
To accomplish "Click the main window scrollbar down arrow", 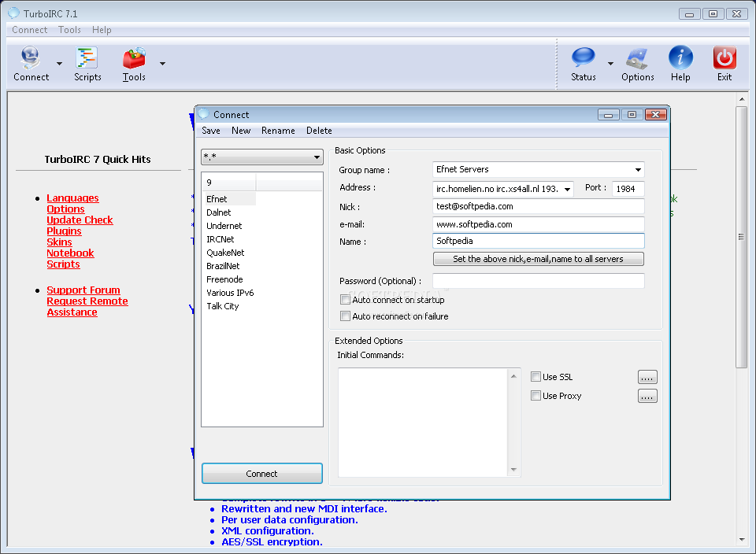I will [x=742, y=540].
